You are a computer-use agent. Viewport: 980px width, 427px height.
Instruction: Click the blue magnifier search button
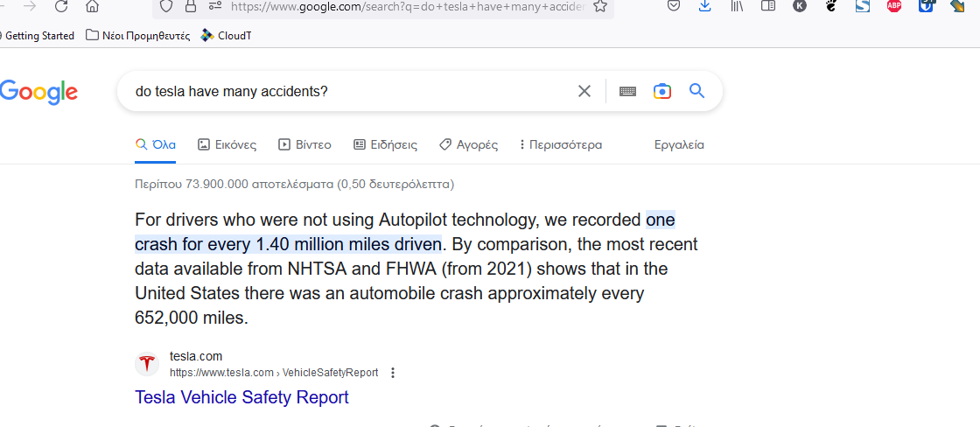696,91
